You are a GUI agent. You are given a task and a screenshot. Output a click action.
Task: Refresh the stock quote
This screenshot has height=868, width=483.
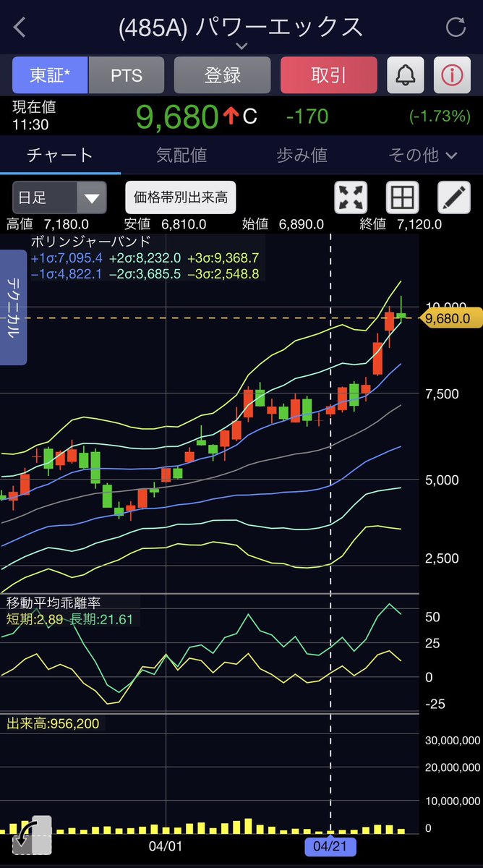tap(456, 27)
